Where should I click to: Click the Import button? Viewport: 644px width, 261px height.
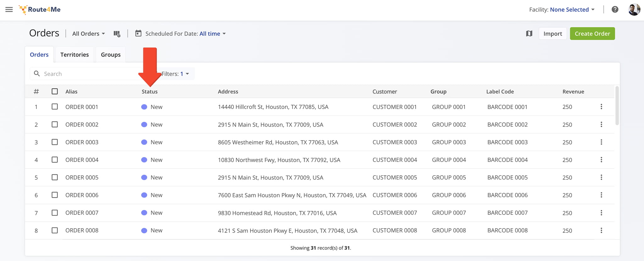coord(552,34)
